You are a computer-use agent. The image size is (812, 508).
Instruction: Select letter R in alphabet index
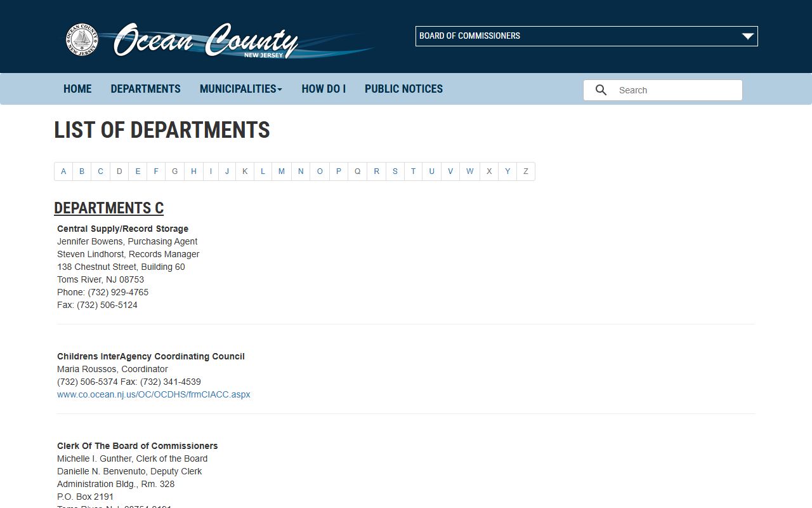click(376, 171)
